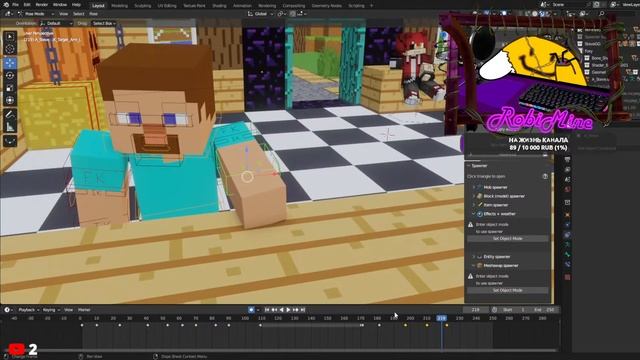Screen dimensions: 640x360
Task: Open the Pose menu in viewport header
Action: tap(93, 14)
